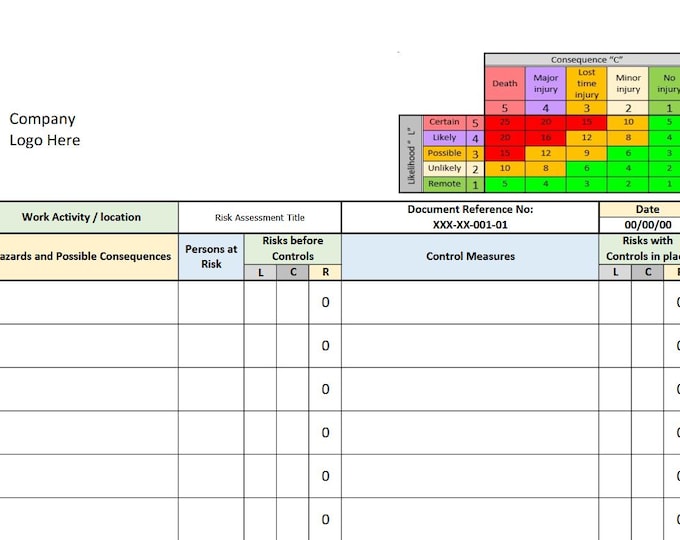
Task: Click the '00/00/00' date value
Action: [x=648, y=225]
